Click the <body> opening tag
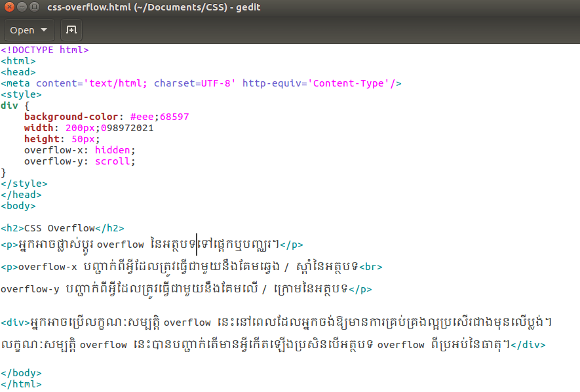Screen dimensions: 580x392 click(18, 205)
